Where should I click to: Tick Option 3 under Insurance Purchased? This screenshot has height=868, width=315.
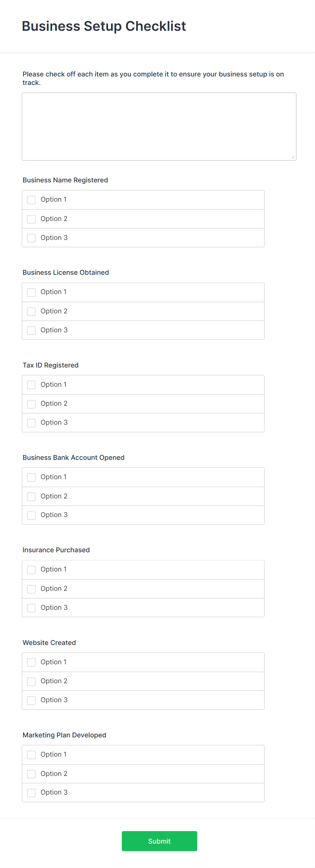click(31, 608)
